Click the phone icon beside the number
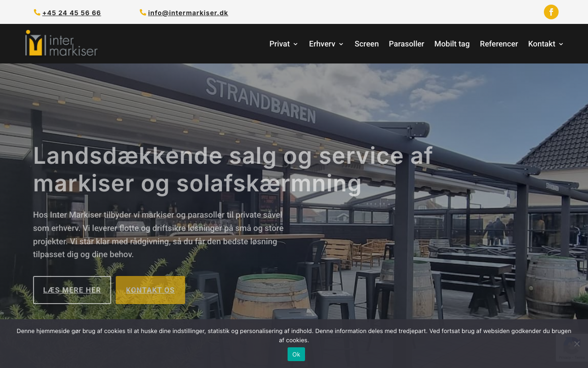The height and width of the screenshot is (368, 588). [x=37, y=12]
